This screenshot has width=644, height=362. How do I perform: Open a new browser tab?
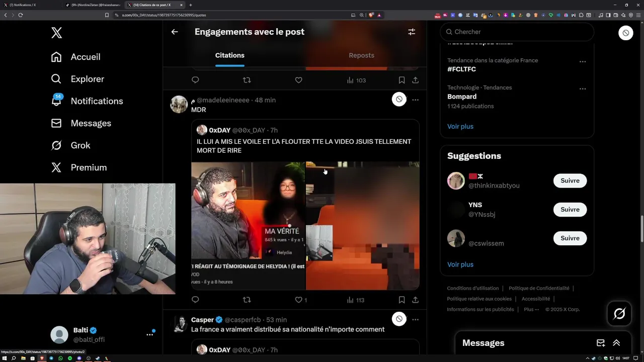[191, 5]
